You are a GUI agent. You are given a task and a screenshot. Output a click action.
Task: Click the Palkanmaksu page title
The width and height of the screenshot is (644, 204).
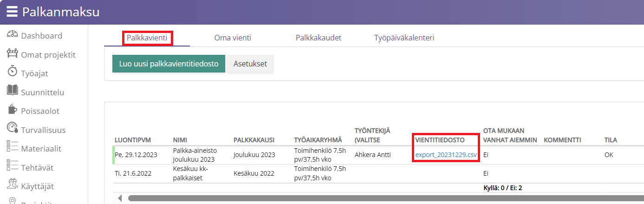61,12
